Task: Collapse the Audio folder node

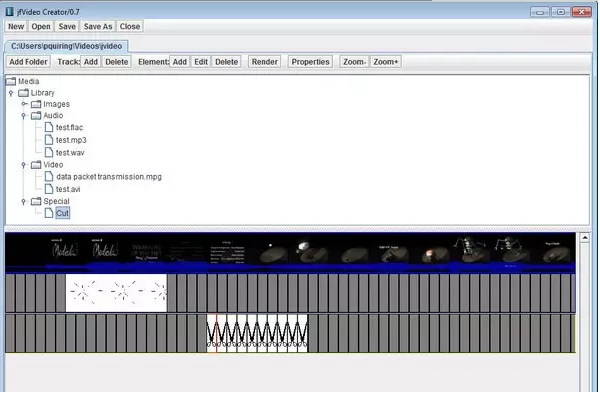Action: tap(24, 116)
